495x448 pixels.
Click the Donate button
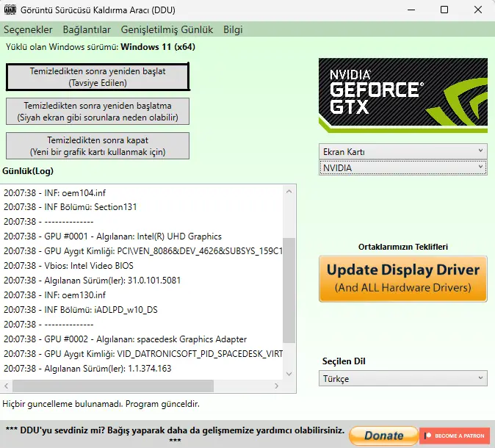384,436
